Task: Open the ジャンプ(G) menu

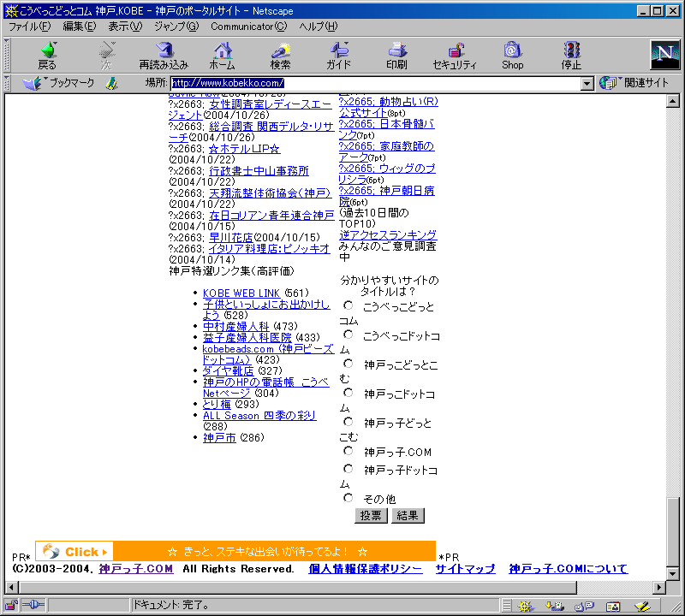Action: coord(176,27)
